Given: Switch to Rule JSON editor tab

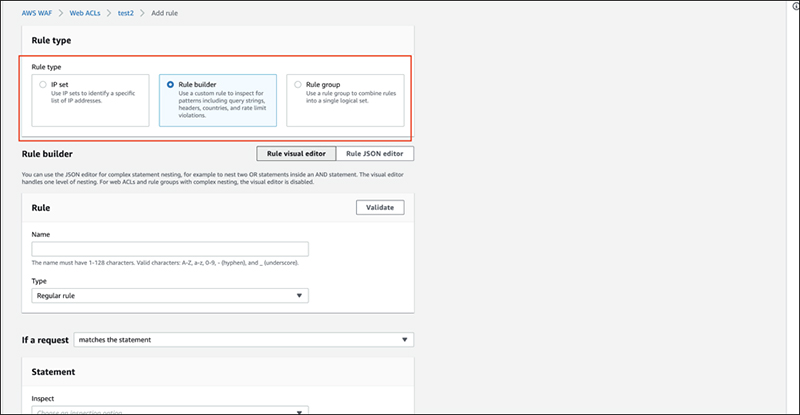Looking at the screenshot, I should 374,154.
